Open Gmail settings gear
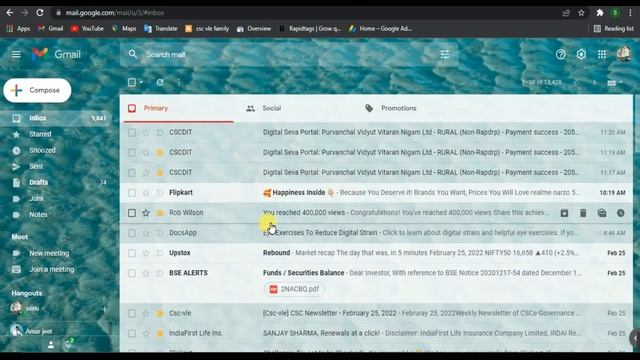Viewport: 640px width, 360px height. coord(581,54)
